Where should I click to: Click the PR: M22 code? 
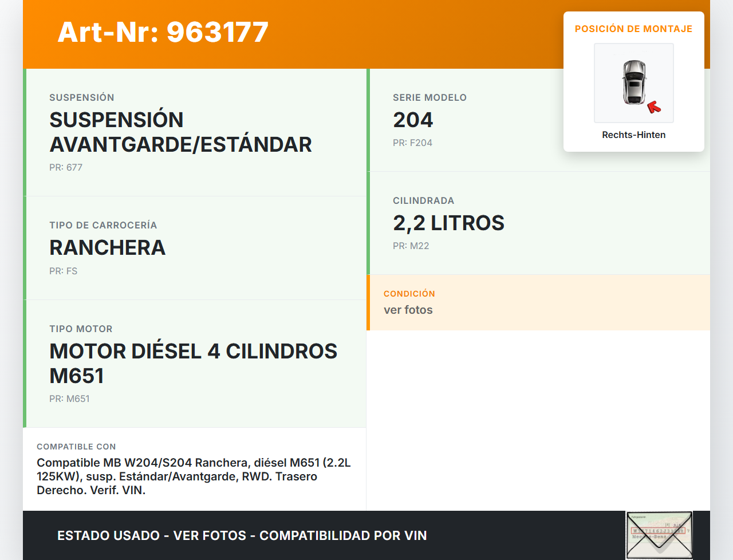(x=411, y=246)
